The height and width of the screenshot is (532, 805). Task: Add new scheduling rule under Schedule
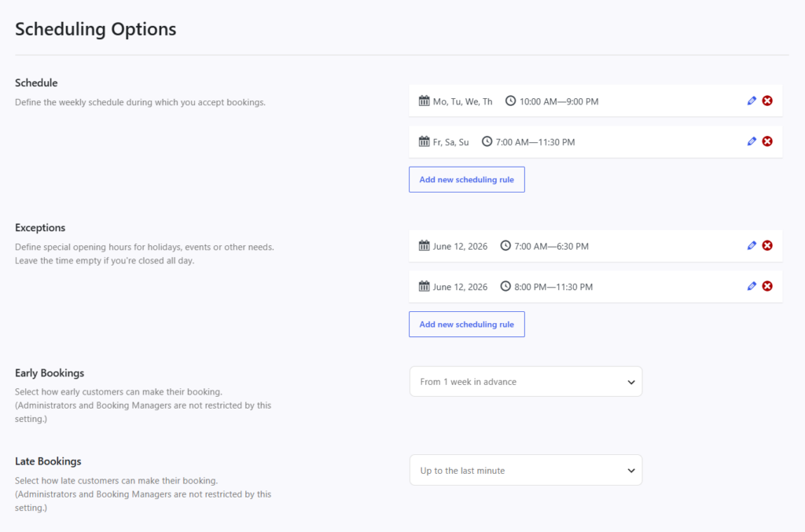coord(467,179)
